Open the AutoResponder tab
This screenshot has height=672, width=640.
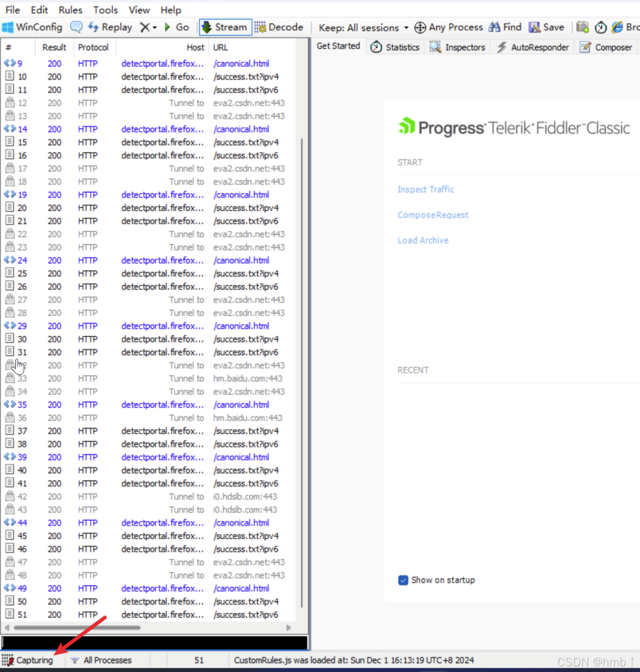tap(532, 47)
